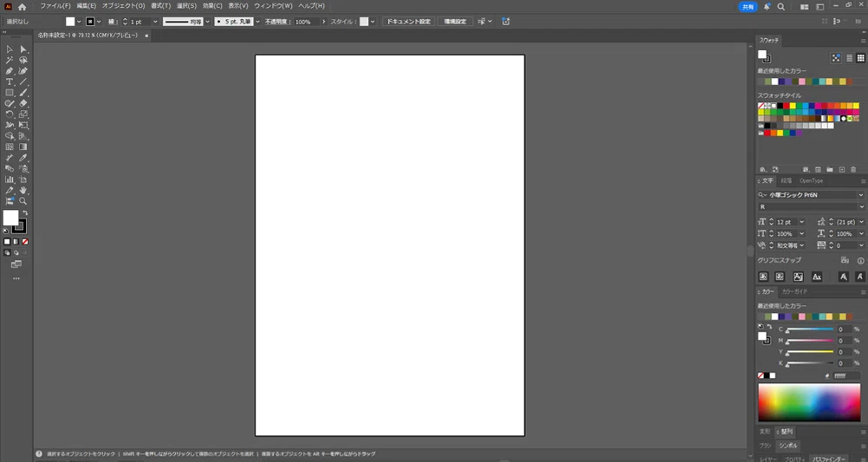
Task: Select the Rotate tool
Action: tap(10, 114)
